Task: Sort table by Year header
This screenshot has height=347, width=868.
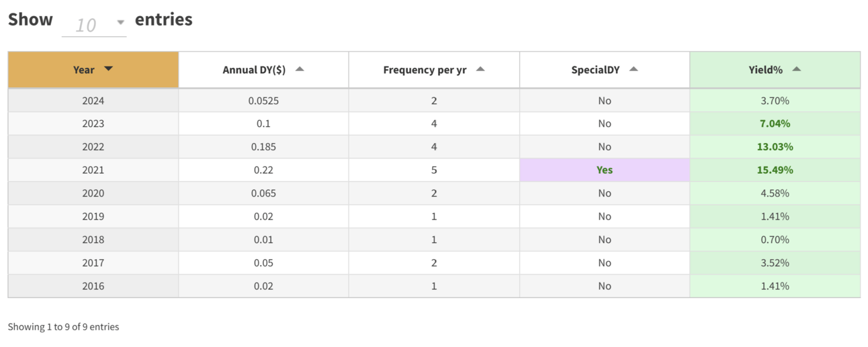Action: coord(84,70)
